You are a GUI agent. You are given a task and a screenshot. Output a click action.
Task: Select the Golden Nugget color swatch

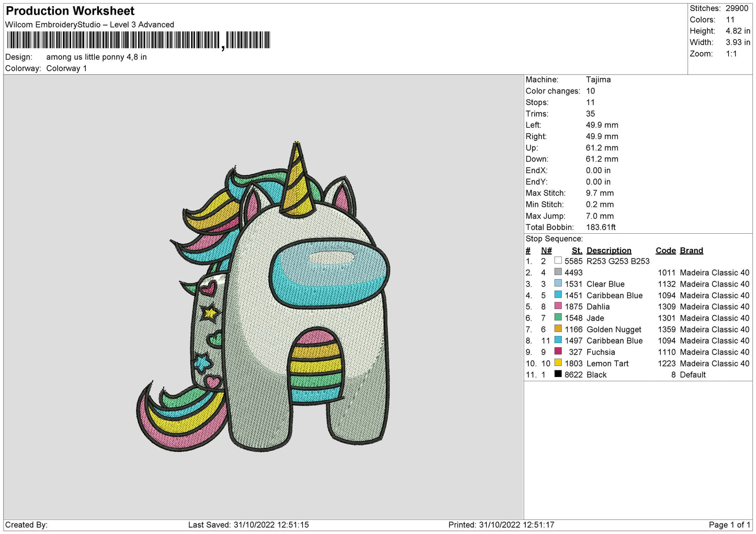coord(558,329)
